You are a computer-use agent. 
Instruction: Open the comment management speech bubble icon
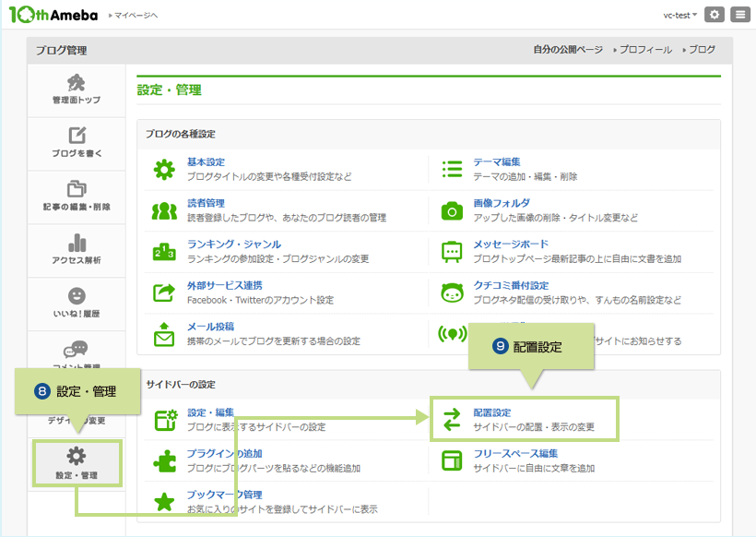76,349
